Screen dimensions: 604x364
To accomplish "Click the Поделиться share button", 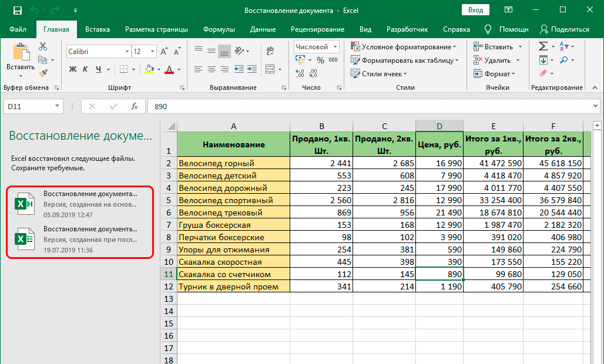I will pyautogui.click(x=564, y=29).
